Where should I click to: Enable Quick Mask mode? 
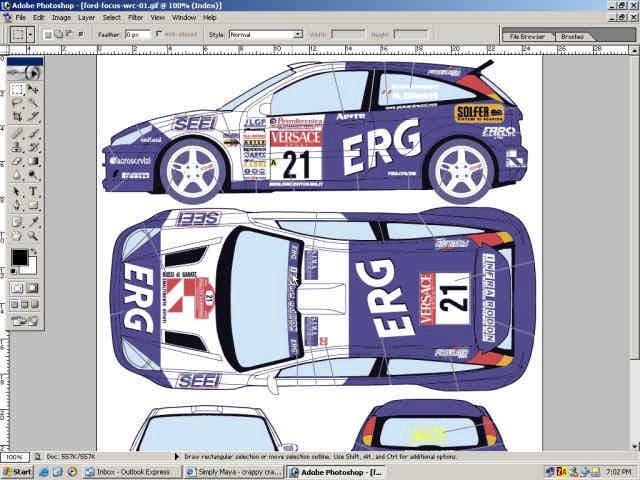[33, 288]
